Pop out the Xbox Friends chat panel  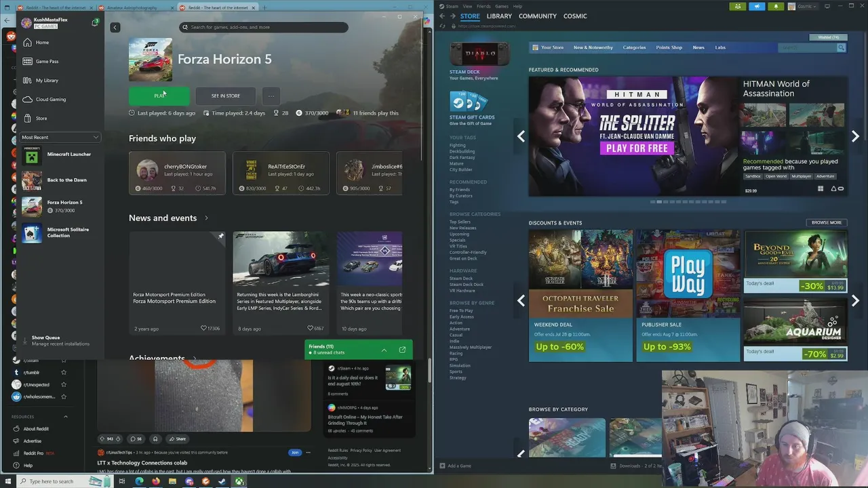click(402, 350)
